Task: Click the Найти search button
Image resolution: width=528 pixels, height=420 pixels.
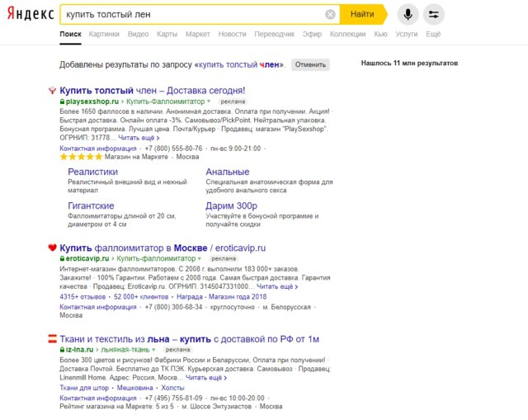Action: coord(363,15)
